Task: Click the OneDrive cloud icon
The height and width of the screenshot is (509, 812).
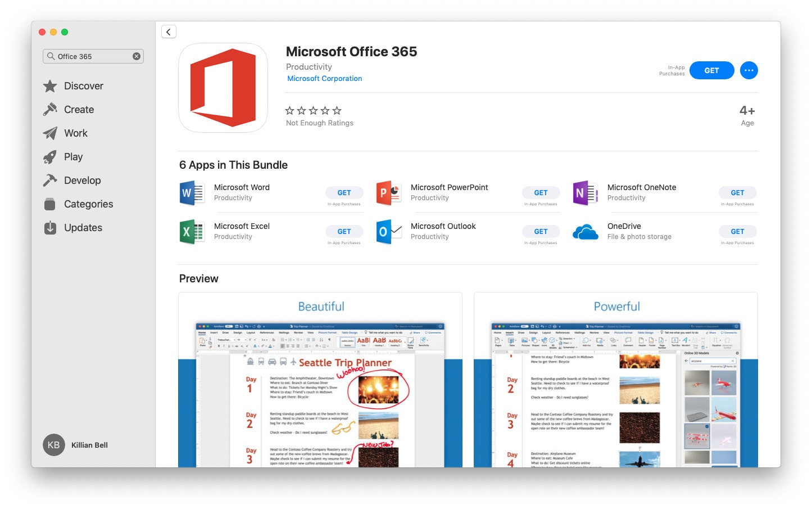Action: 585,232
